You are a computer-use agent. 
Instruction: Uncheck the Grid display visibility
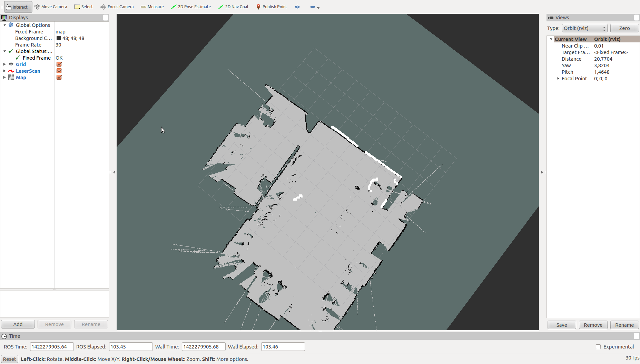click(59, 64)
